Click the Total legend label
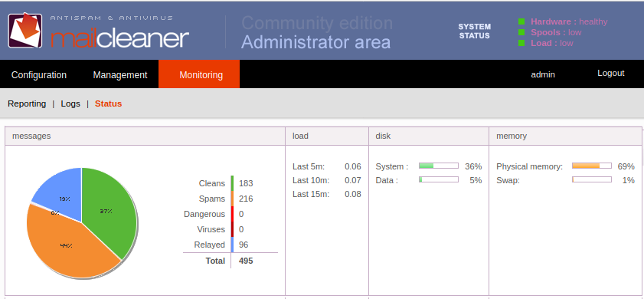The height and width of the screenshot is (299, 644). [215, 261]
